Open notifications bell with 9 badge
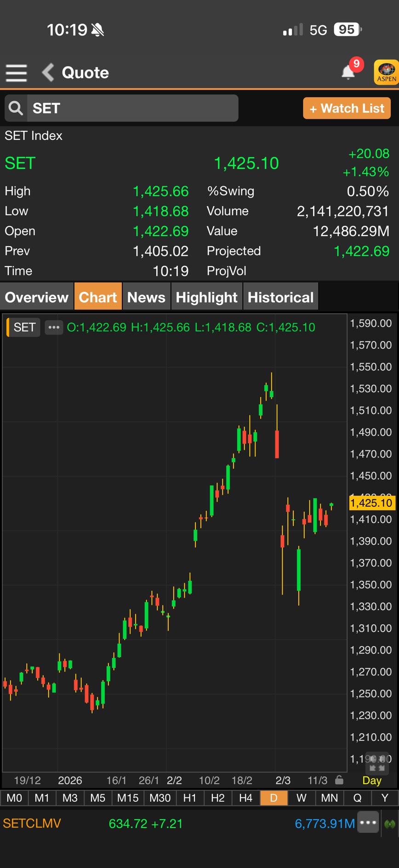This screenshot has height=868, width=399. pos(348,72)
